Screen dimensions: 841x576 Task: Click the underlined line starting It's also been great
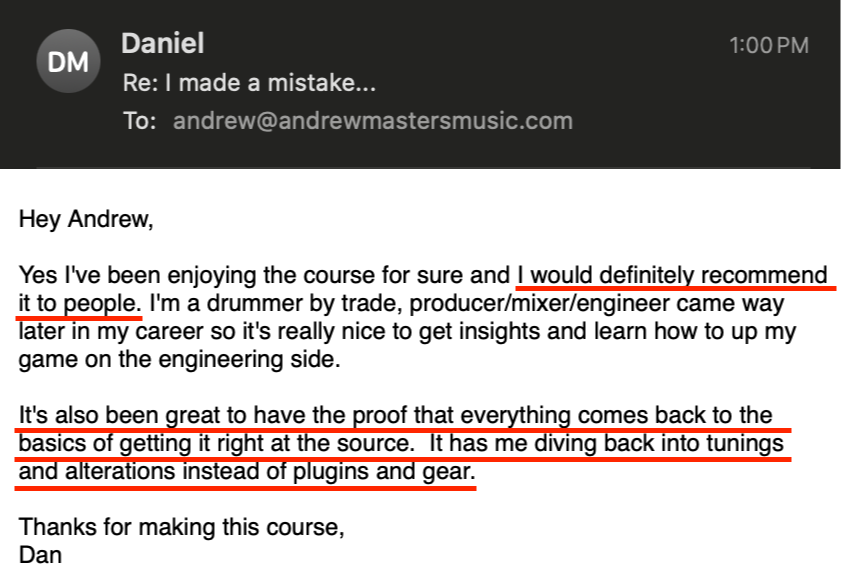pos(395,415)
